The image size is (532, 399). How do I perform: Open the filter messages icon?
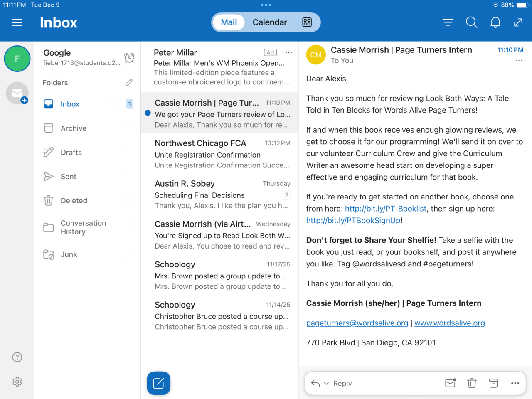coord(448,22)
